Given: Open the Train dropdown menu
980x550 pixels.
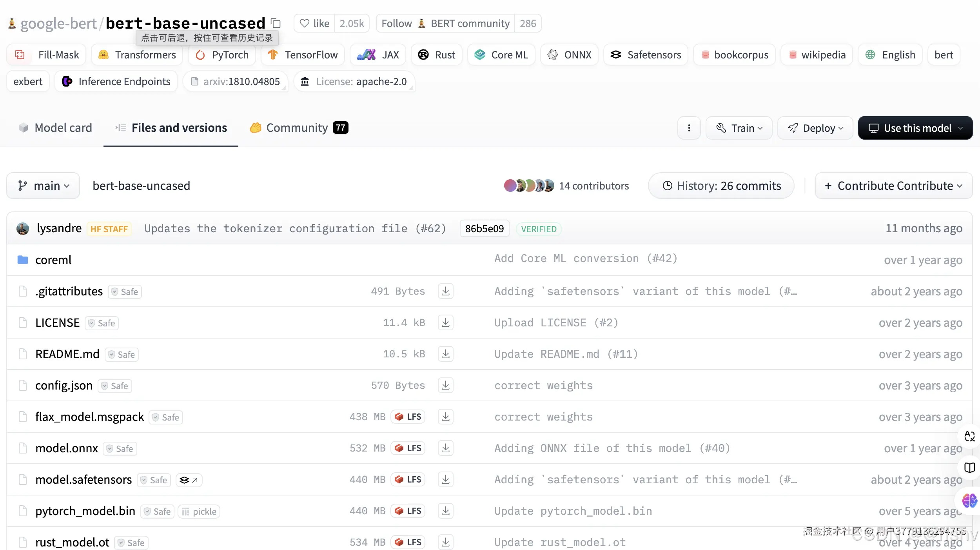Looking at the screenshot, I should 739,128.
